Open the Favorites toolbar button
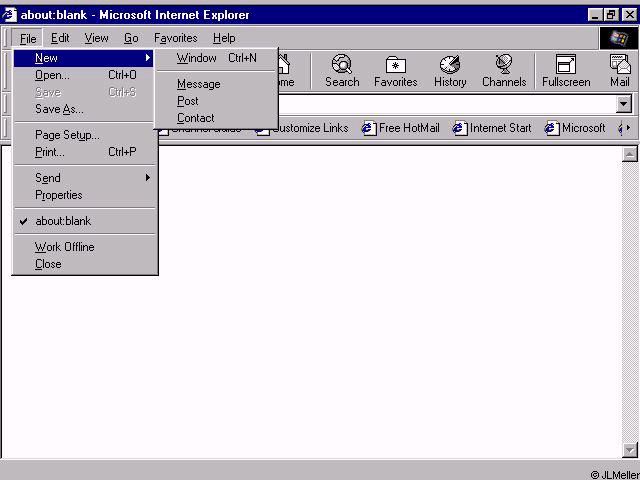The image size is (640, 480). click(x=395, y=71)
